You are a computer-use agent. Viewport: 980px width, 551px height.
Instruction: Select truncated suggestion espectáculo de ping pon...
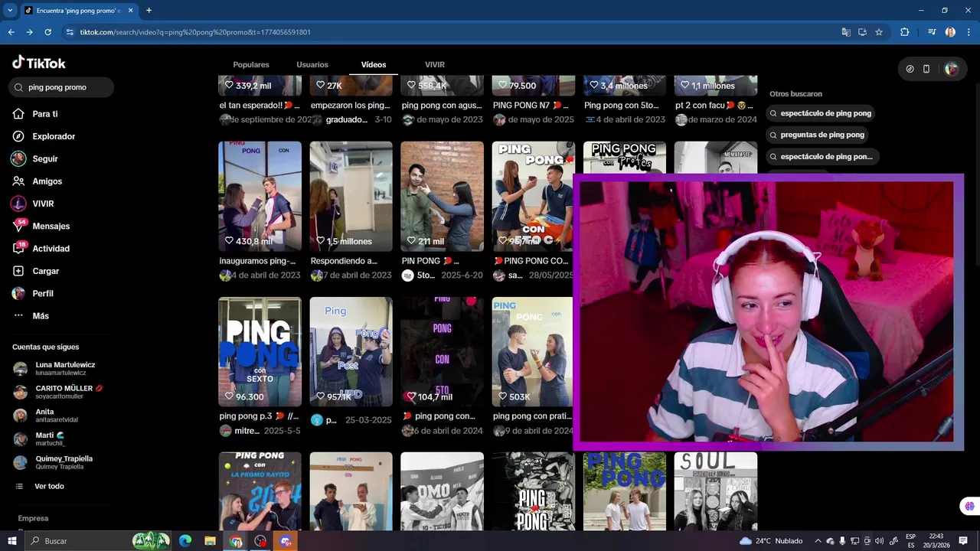point(821,156)
